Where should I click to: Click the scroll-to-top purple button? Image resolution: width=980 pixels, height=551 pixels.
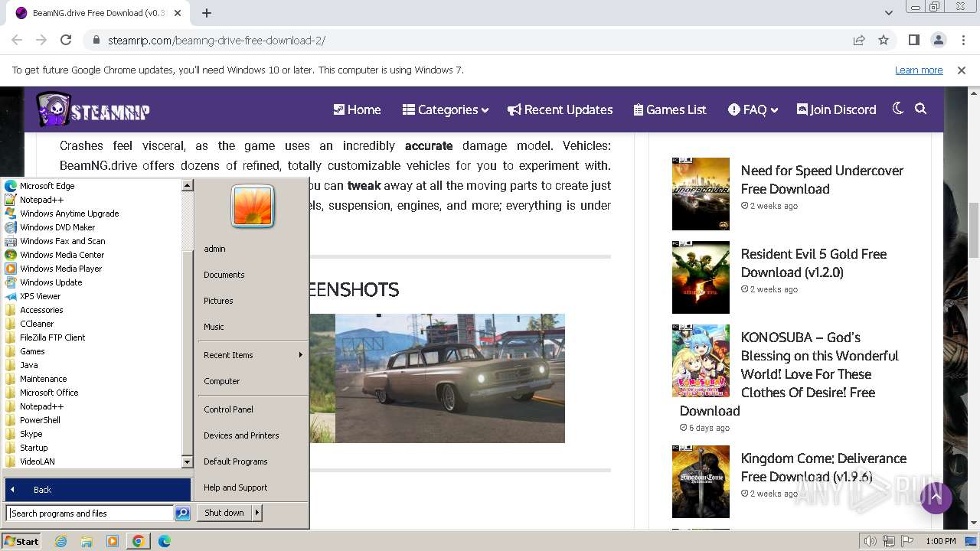click(936, 498)
